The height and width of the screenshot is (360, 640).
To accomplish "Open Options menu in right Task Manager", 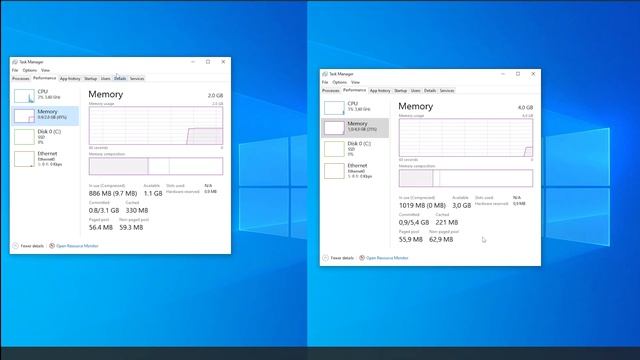I will coord(340,82).
